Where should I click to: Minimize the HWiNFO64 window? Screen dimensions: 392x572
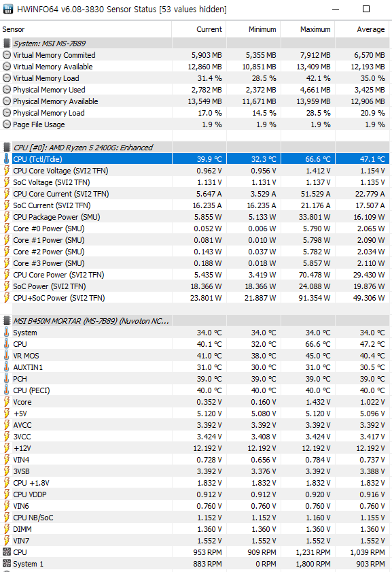point(336,9)
